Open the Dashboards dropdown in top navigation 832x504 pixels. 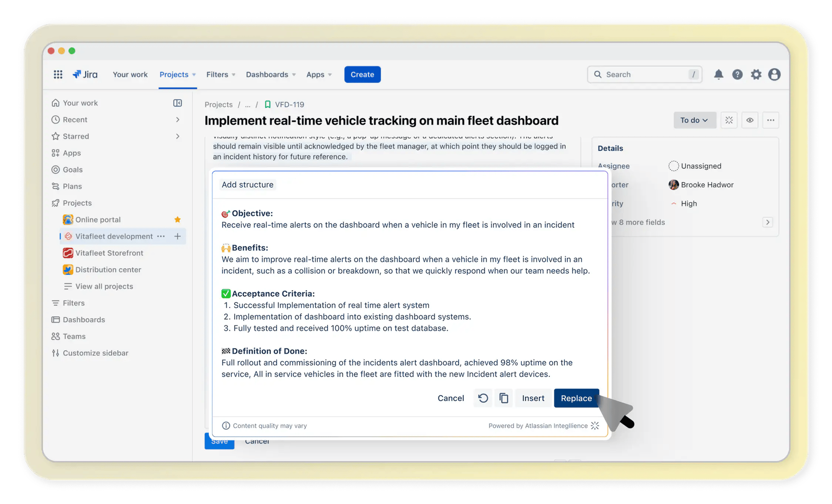click(271, 74)
